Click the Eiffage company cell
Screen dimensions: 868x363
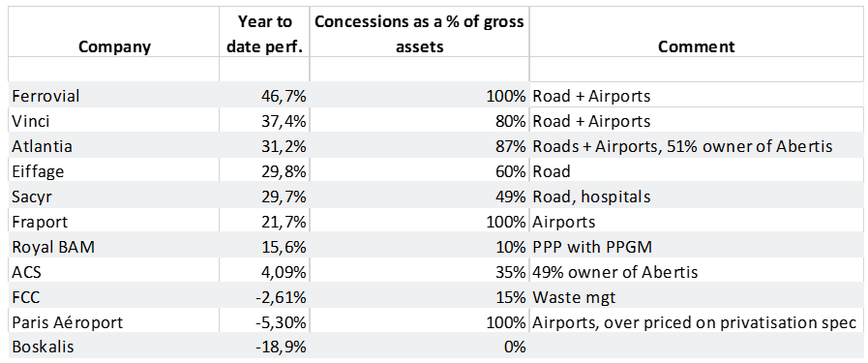pos(114,171)
